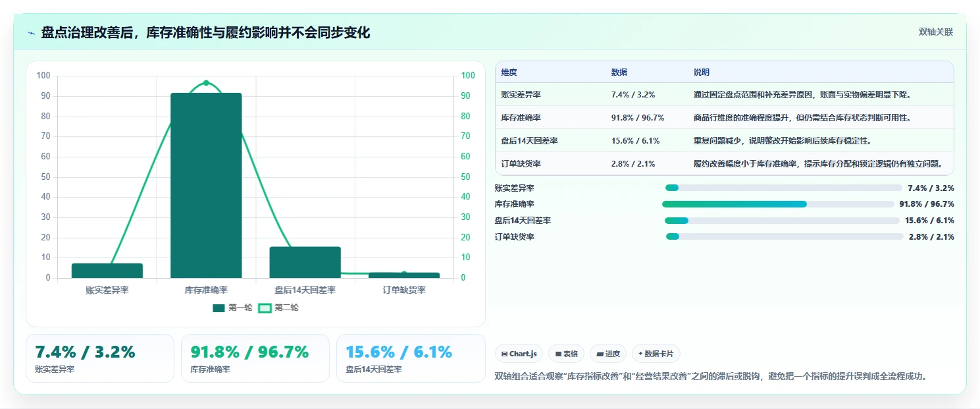This screenshot has height=409, width=980.
Task: Click the 盘后14天回差率 progress bar
Action: click(x=782, y=221)
